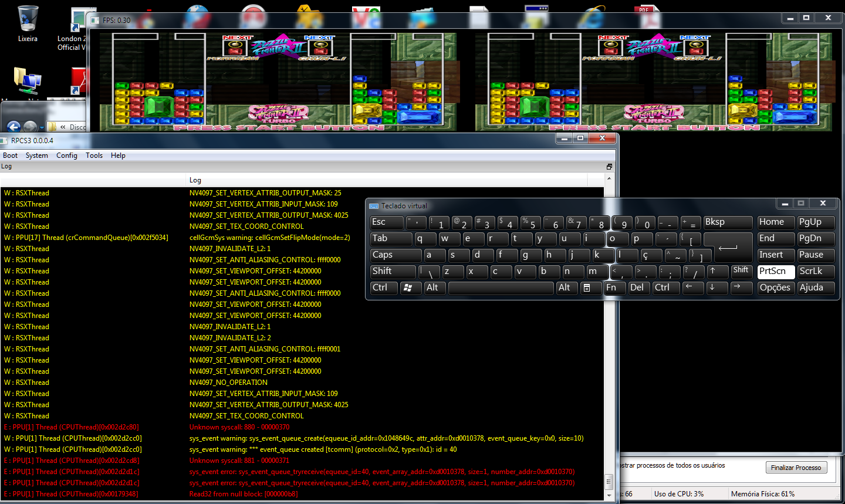Click the context menu key on virtual keyboard

coord(591,288)
